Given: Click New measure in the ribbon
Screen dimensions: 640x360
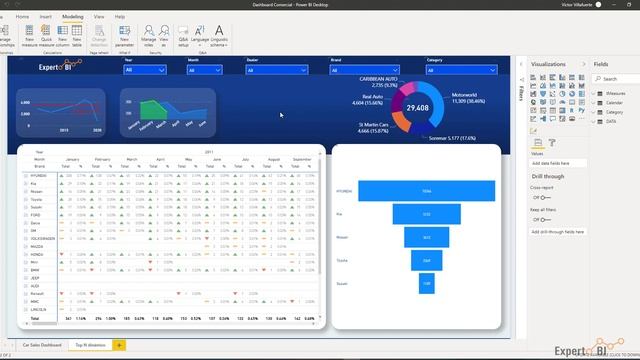Looking at the screenshot, I should point(29,36).
